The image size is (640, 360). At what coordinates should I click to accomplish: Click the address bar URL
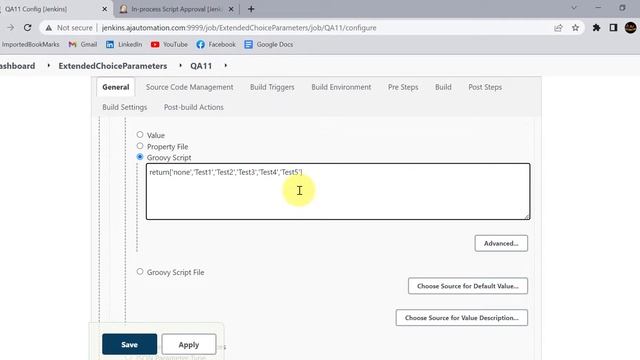click(x=239, y=28)
